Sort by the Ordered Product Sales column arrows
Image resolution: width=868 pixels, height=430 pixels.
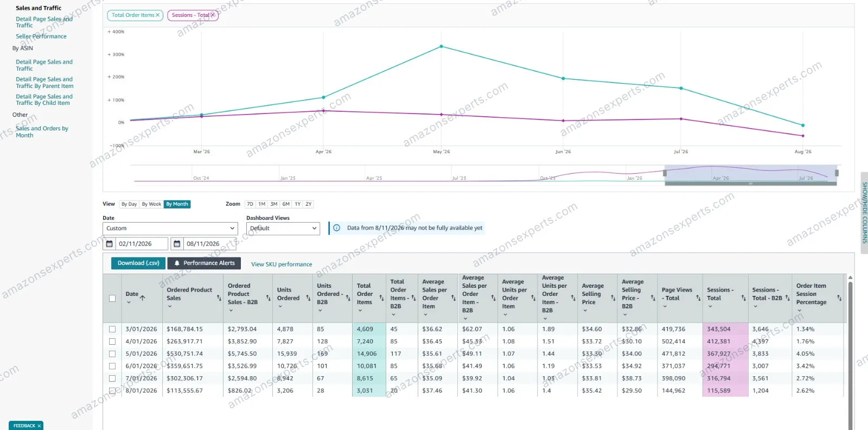(x=219, y=298)
